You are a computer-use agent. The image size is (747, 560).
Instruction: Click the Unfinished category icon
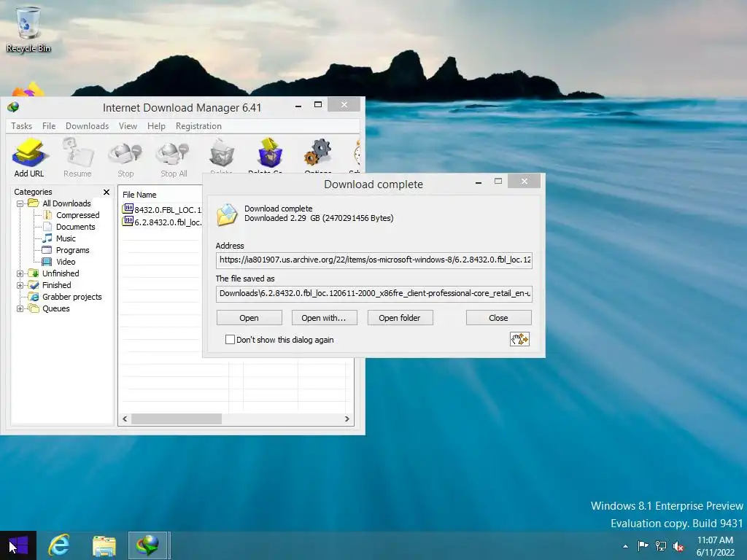tap(34, 273)
